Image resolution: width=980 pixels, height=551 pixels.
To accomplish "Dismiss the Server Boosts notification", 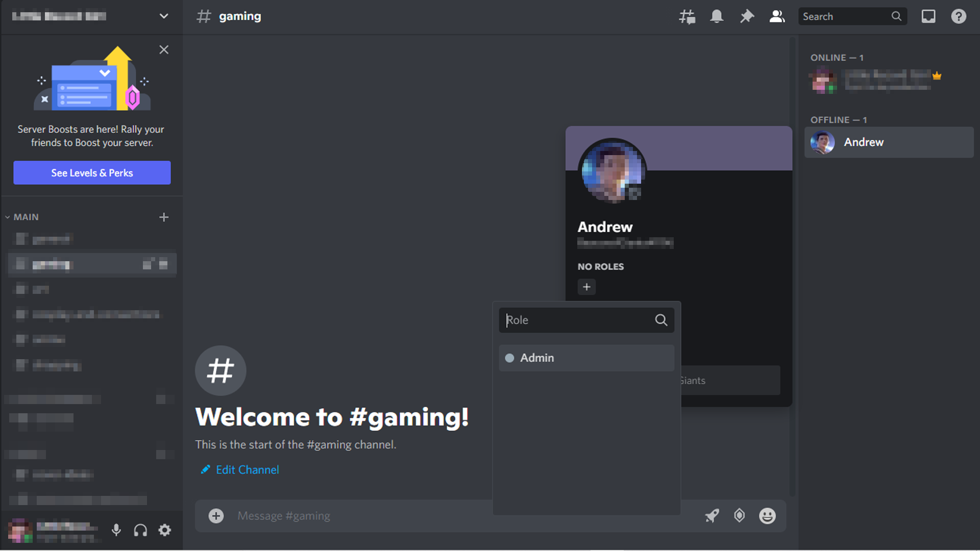I will point(163,49).
